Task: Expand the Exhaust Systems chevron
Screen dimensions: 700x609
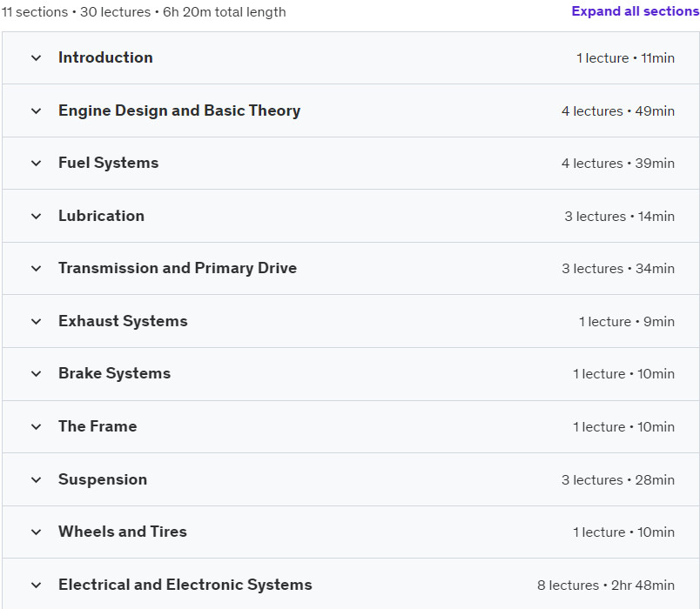Action: point(37,322)
